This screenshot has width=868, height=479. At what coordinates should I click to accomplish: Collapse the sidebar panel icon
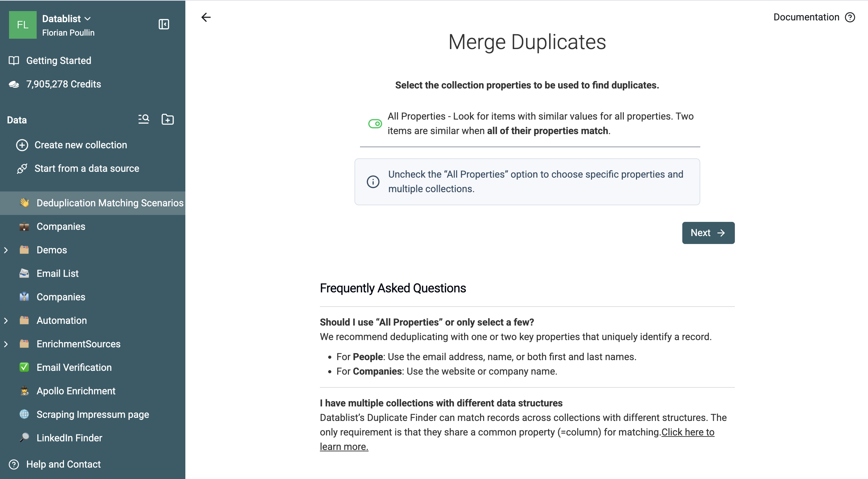pos(164,24)
